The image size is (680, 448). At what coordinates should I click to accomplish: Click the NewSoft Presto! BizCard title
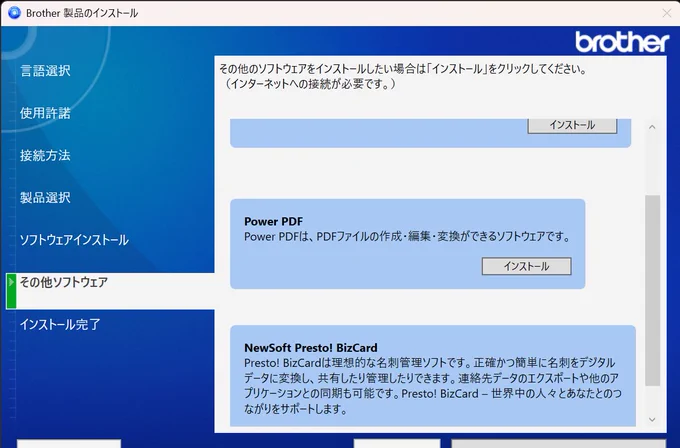click(x=311, y=348)
